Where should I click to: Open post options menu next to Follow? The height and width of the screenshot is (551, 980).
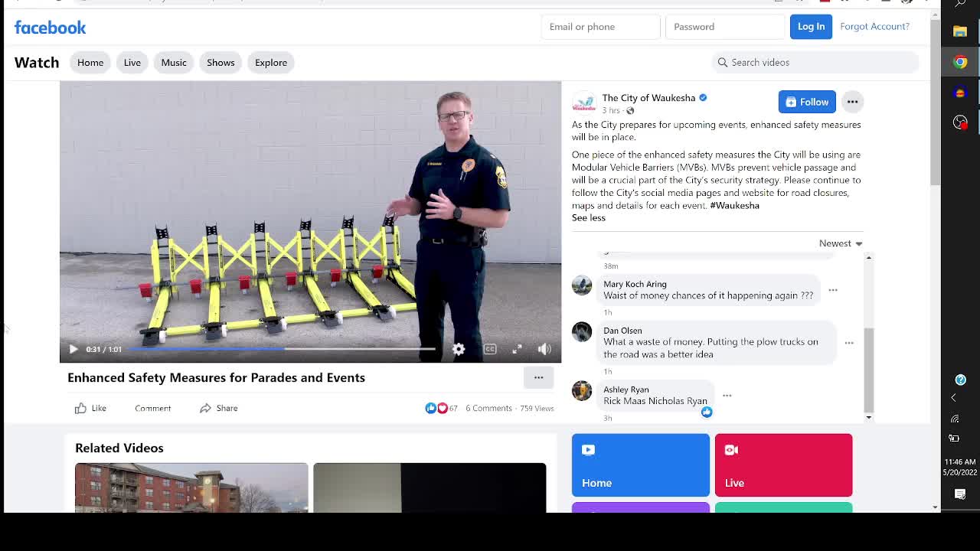click(x=852, y=102)
